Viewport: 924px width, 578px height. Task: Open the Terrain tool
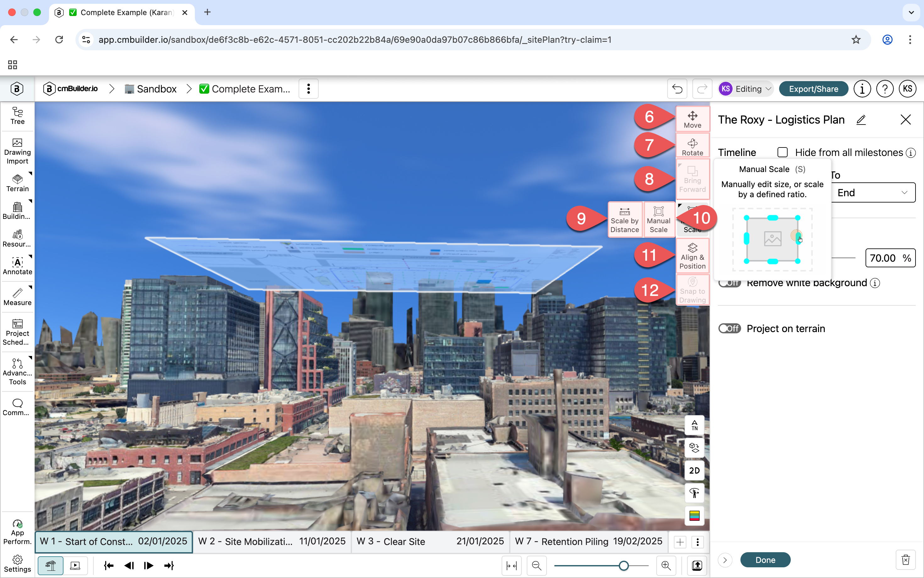pos(17,183)
